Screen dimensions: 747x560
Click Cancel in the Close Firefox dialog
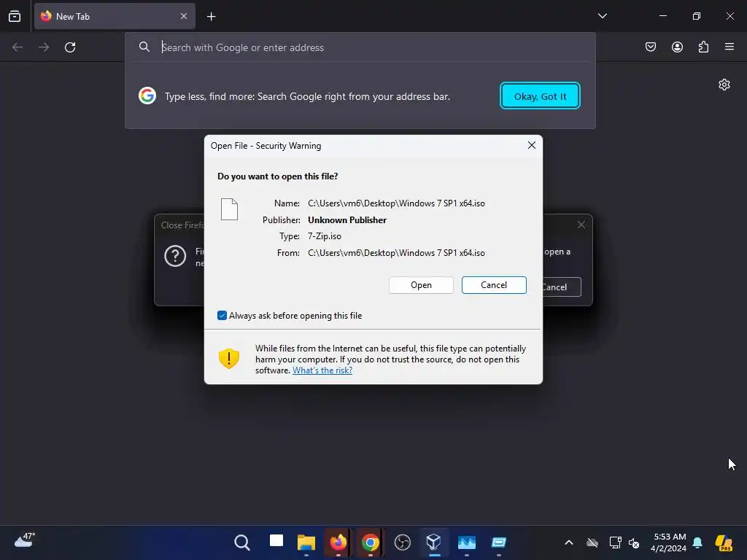pos(562,287)
